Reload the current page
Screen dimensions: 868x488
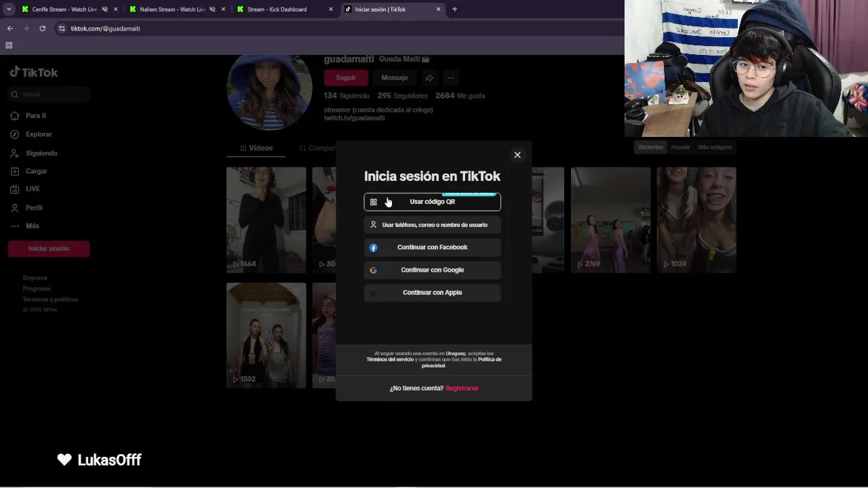point(42,28)
